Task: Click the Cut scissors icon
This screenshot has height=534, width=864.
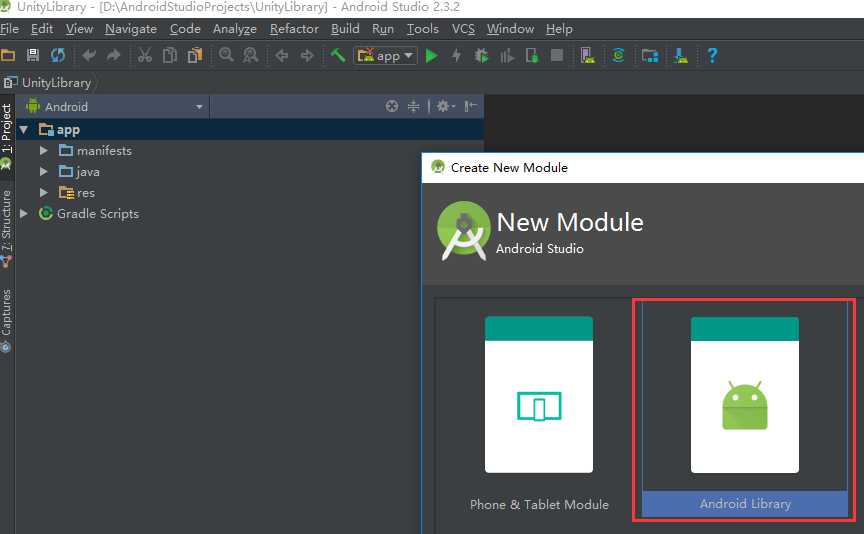Action: coord(144,55)
